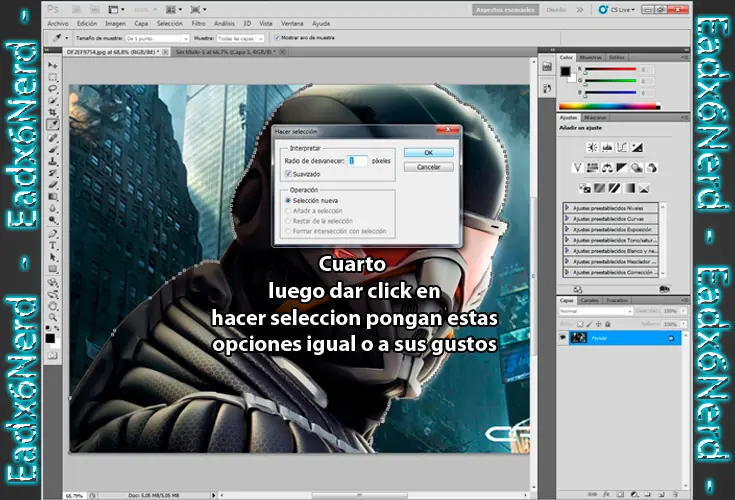Select the Pen tool

(x=52, y=233)
